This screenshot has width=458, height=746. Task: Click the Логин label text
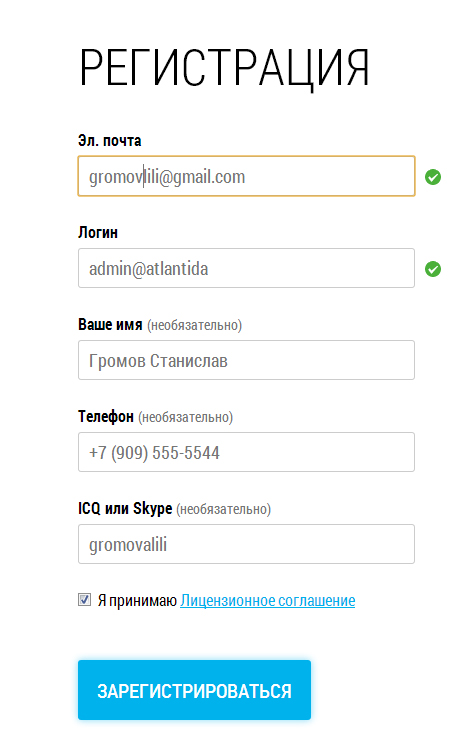(x=98, y=233)
